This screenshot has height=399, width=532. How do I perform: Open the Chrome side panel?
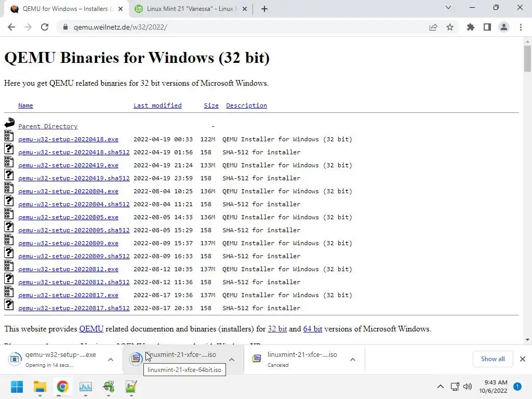487,27
